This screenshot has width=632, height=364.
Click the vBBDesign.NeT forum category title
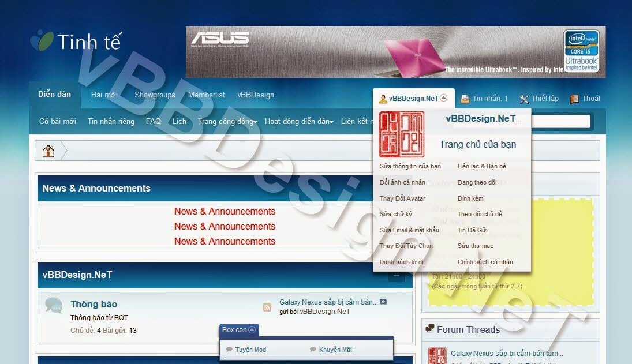[x=77, y=275]
